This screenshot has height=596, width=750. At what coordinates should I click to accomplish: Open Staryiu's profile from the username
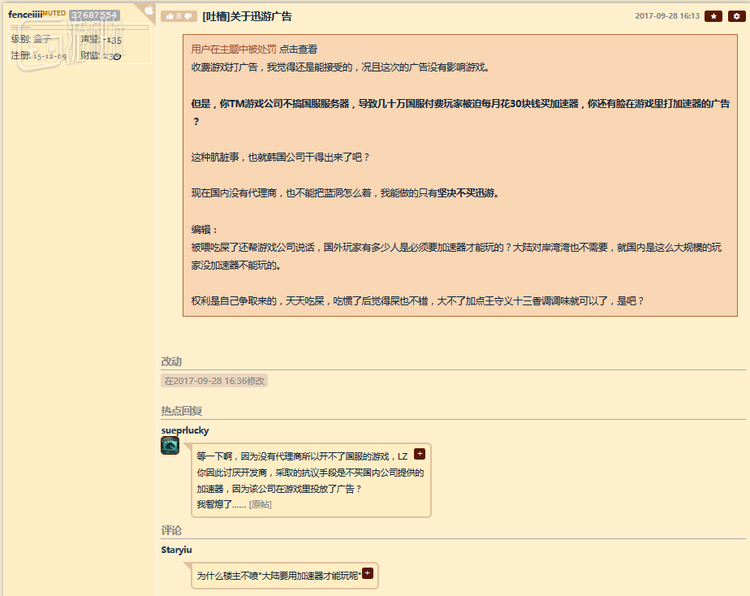point(177,549)
